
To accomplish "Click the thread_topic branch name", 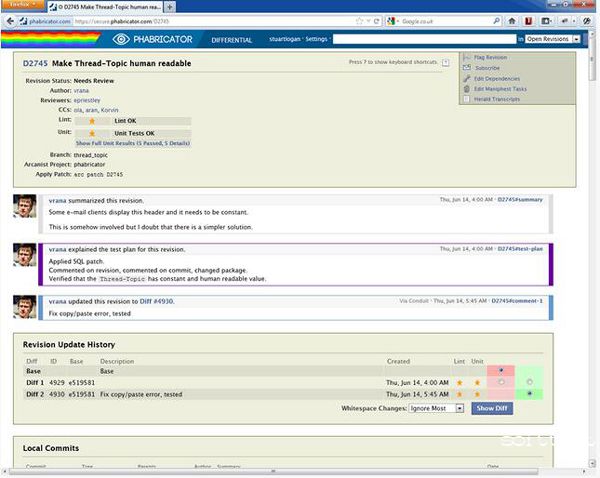I will pos(91,155).
